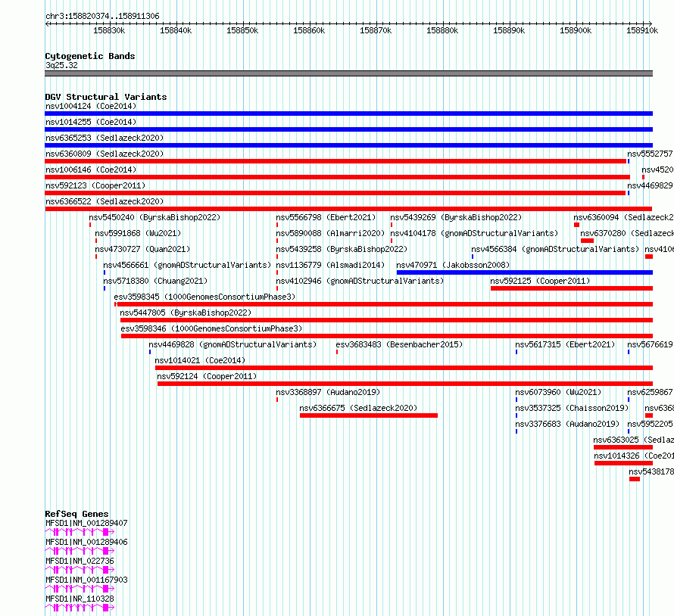The width and height of the screenshot is (674, 616).
Task: Click nsv4469828 (gnomADStructuralVariants) label
Action: 232,344
